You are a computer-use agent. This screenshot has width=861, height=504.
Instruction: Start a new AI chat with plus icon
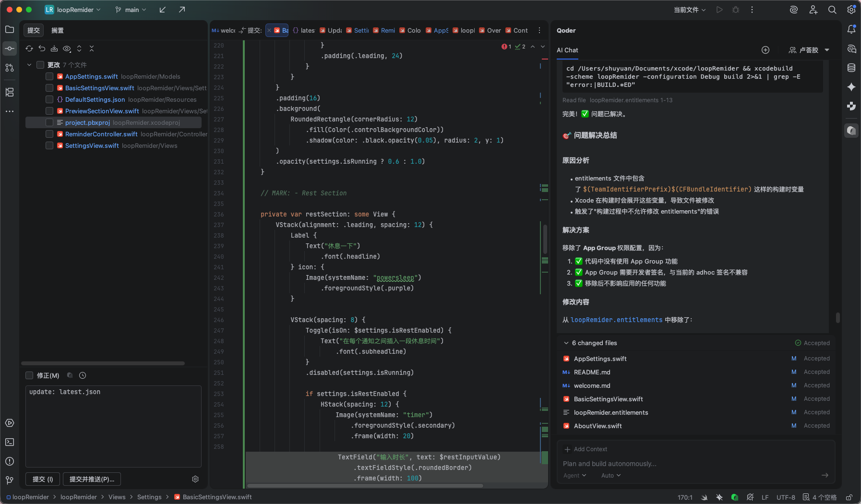coord(765,50)
